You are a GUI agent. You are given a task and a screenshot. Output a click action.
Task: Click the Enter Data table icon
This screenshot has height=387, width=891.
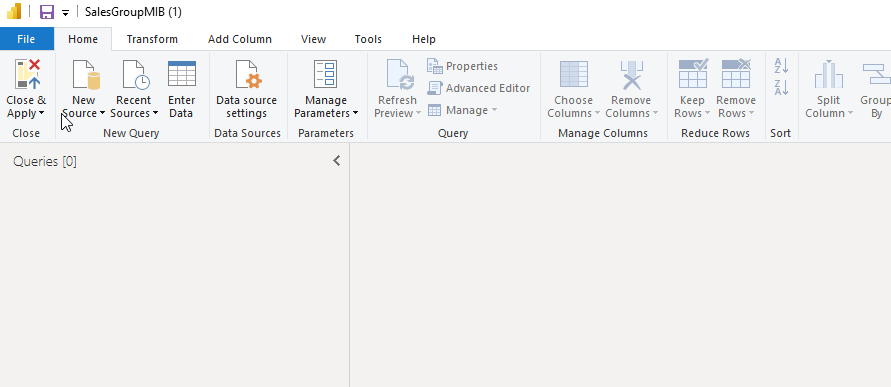(x=181, y=74)
